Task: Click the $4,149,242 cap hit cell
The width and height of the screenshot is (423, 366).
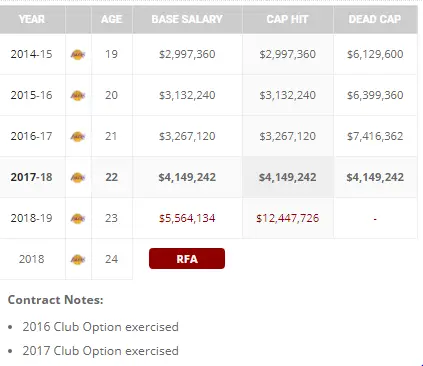Action: tap(288, 177)
